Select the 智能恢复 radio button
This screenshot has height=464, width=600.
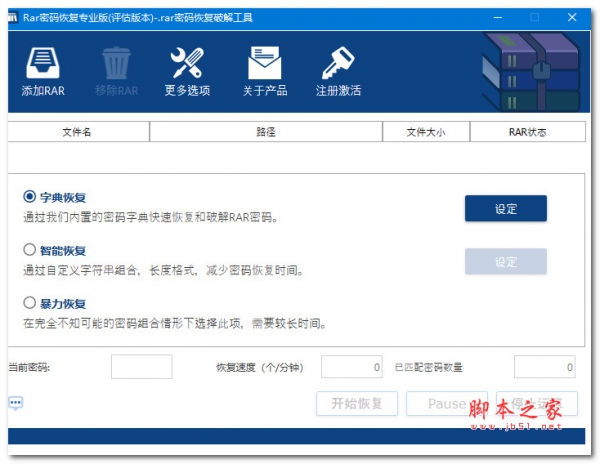tap(29, 250)
